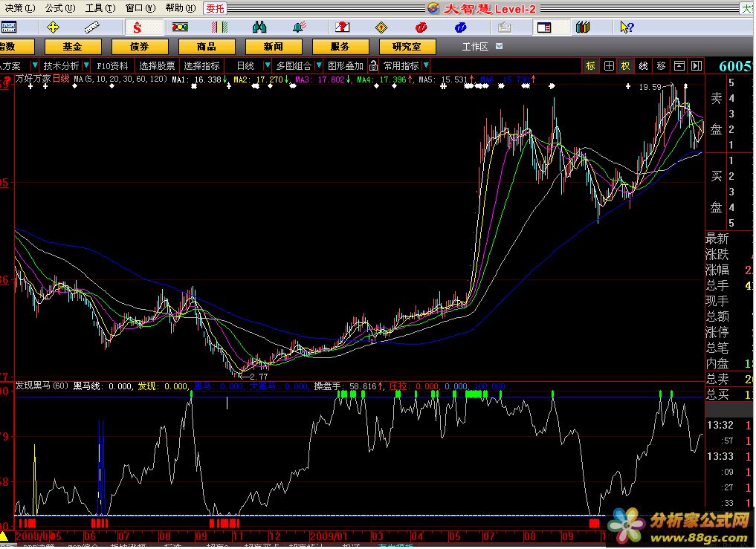Click the 选择指标 toolbar item

201,66
